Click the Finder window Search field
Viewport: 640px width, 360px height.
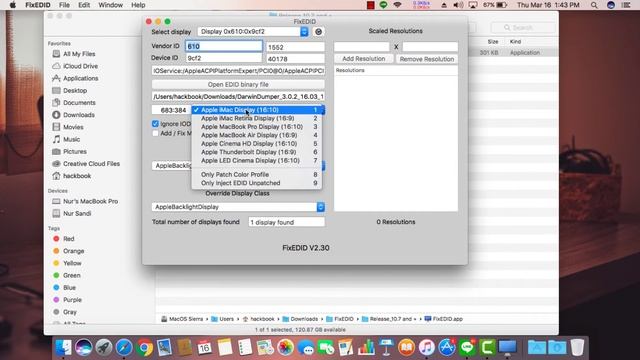[x=523, y=28]
